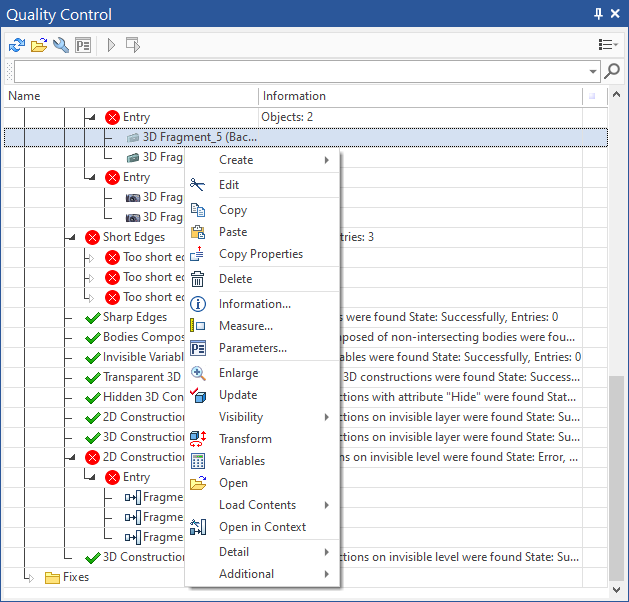Screen dimensions: 629x602
Task: Click the Name column header
Action: click(x=131, y=96)
